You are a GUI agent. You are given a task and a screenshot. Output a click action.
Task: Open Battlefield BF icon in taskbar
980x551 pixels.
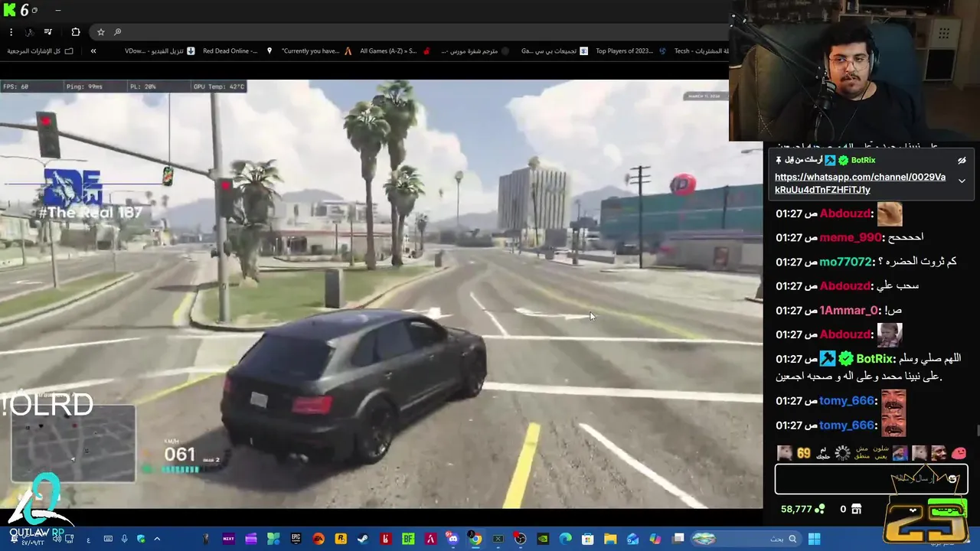(x=408, y=539)
